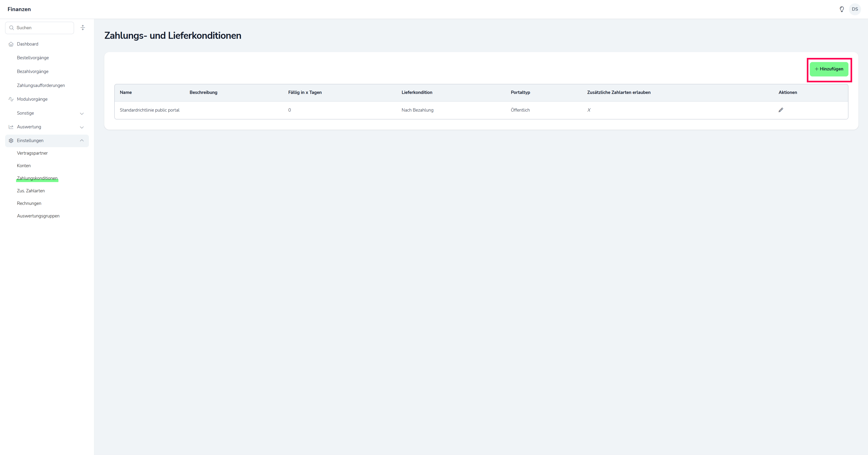Open the DS user avatar menu
868x455 pixels.
(x=855, y=10)
